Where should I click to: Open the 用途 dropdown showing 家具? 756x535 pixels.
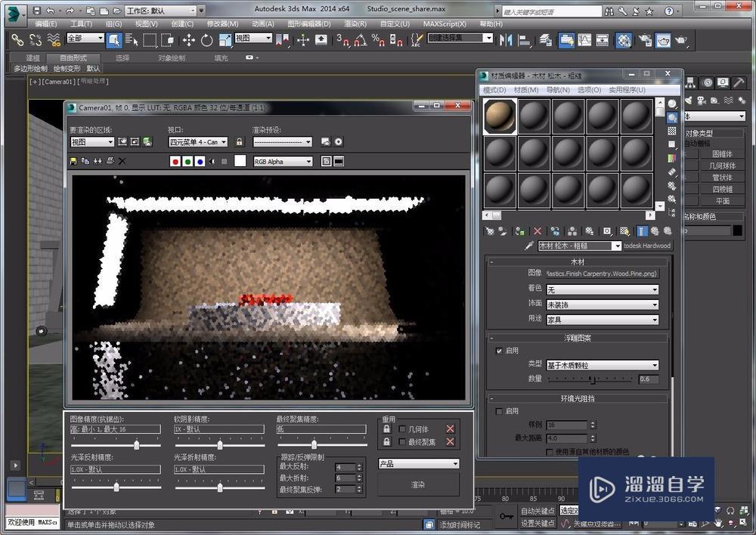click(x=603, y=320)
